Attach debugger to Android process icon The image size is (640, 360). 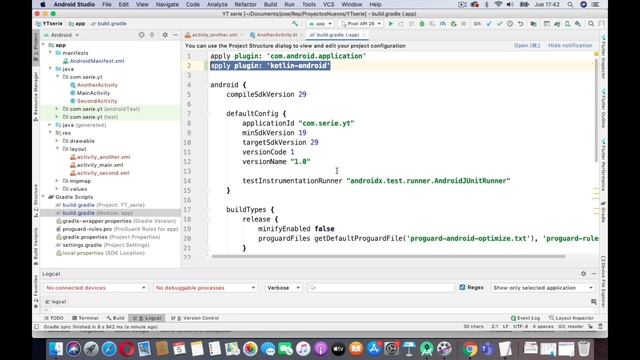click(453, 24)
